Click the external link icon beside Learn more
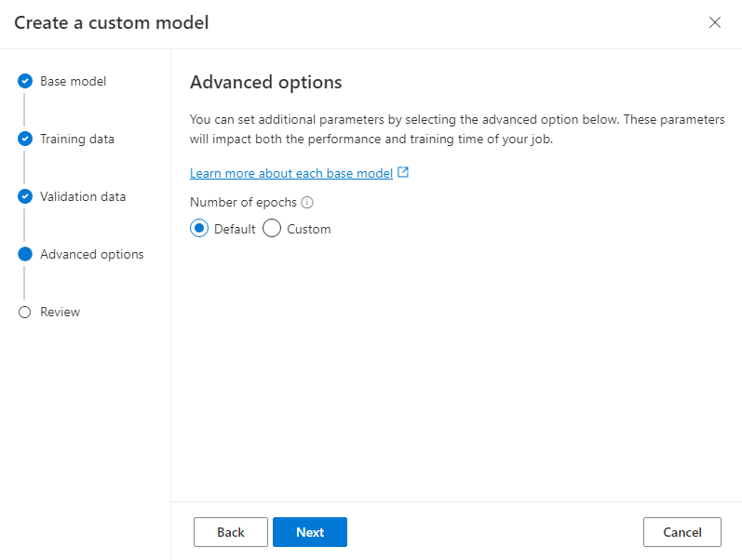The image size is (742, 560). (x=403, y=173)
